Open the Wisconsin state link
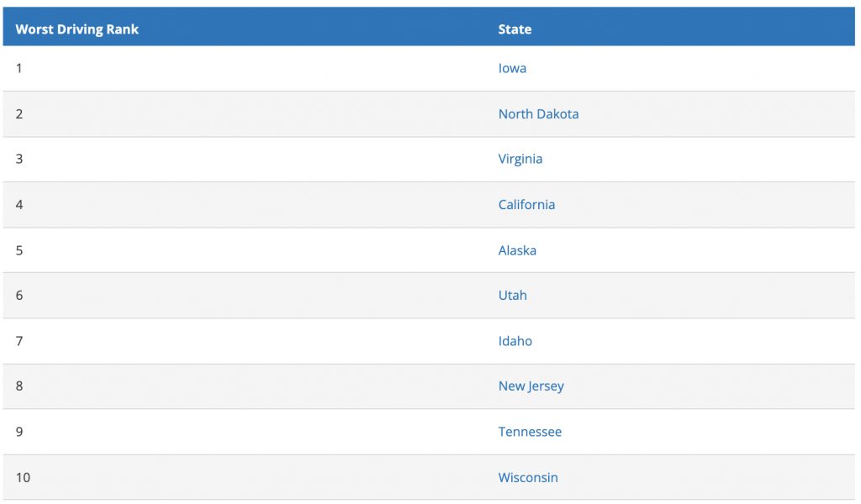 pyautogui.click(x=528, y=477)
